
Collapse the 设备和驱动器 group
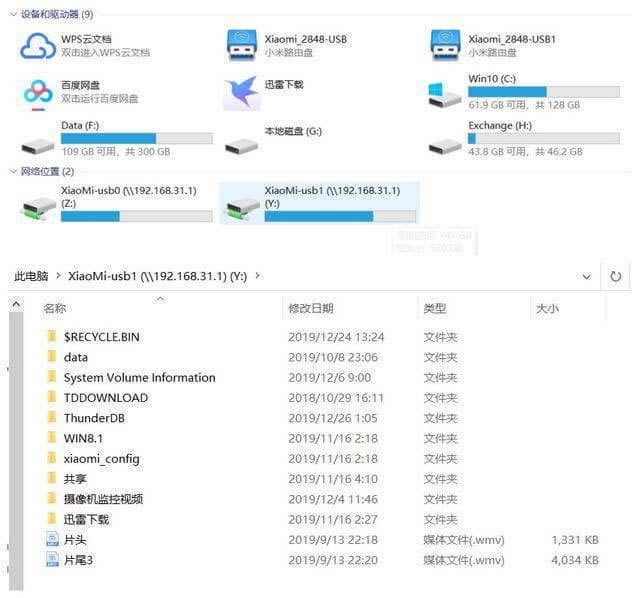[12, 15]
